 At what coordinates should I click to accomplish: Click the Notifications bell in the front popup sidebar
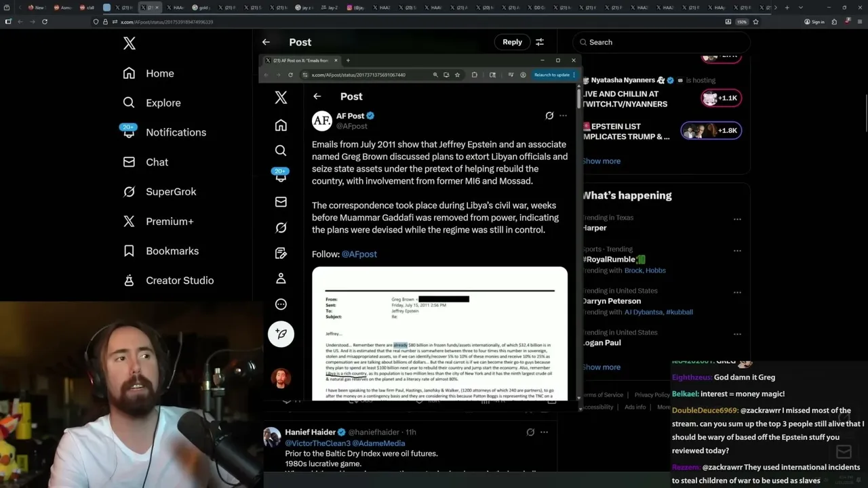[x=281, y=176]
